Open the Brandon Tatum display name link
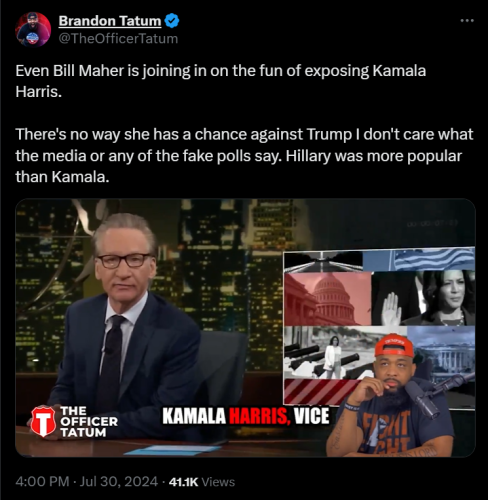This screenshot has width=488, height=500. tap(110, 21)
